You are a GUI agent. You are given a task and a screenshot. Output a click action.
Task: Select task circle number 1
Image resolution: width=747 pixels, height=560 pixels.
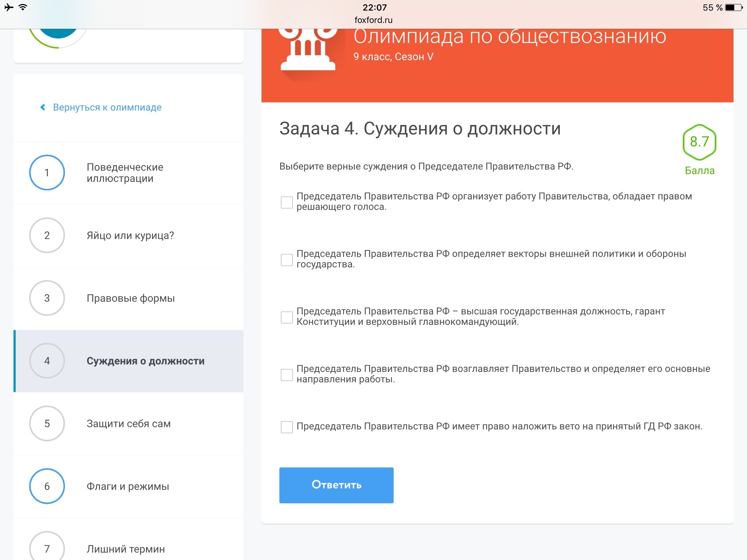click(x=47, y=172)
